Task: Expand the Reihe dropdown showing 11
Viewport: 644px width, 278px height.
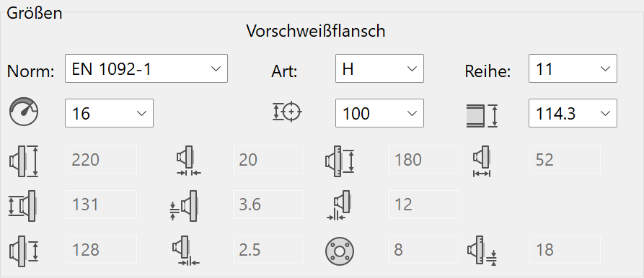Action: pyautogui.click(x=573, y=68)
